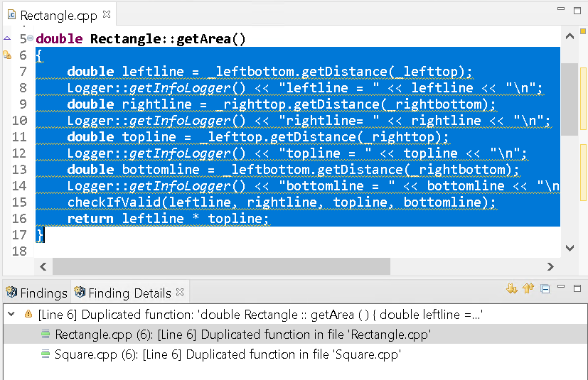
Task: Close the Finding Details view tab
Action: pyautogui.click(x=180, y=292)
